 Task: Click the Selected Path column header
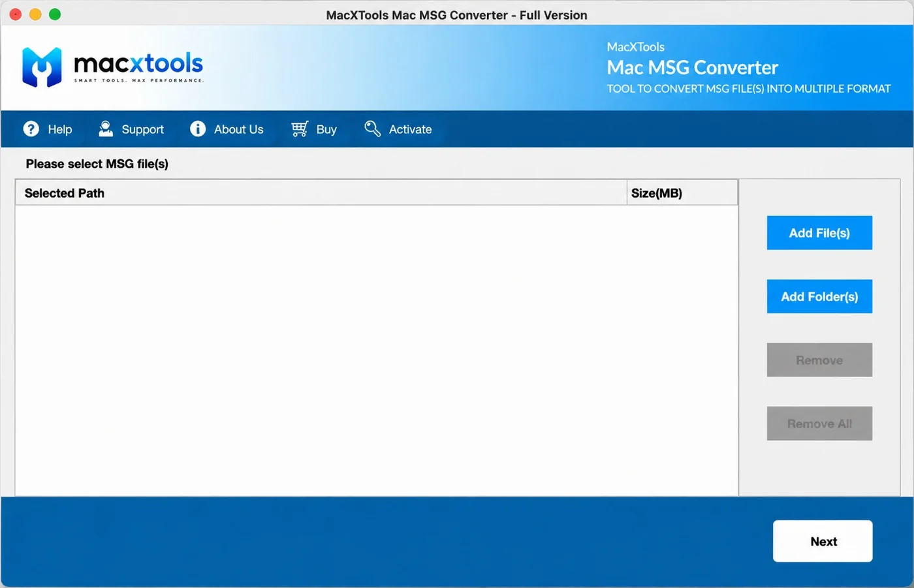pos(321,193)
